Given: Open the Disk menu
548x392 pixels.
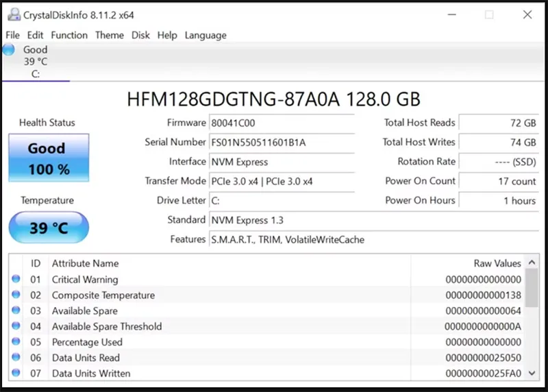Looking at the screenshot, I should [x=140, y=36].
